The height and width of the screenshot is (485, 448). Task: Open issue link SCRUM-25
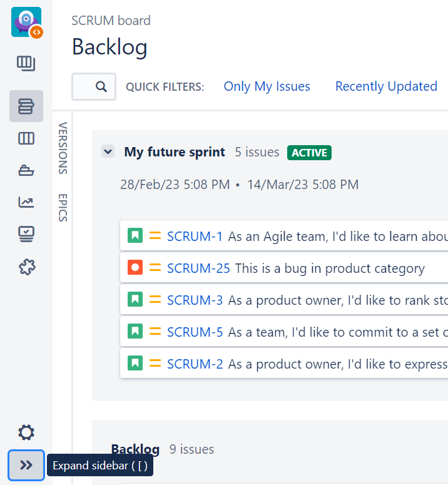pyautogui.click(x=198, y=268)
